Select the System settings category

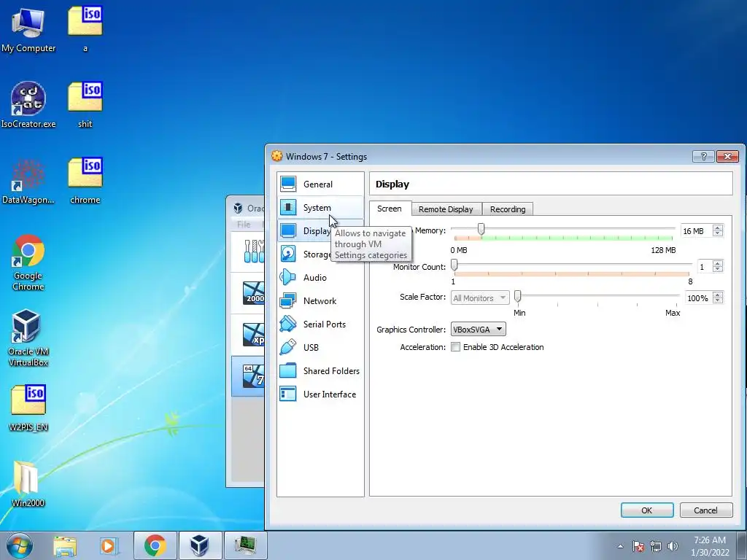(x=320, y=207)
